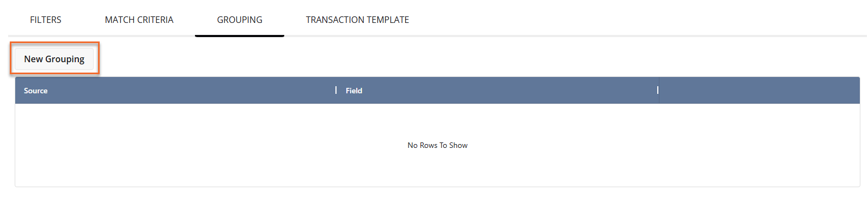Screen dimensions: 868x197
Task: Switch to the FILTERS tab
Action: 46,20
